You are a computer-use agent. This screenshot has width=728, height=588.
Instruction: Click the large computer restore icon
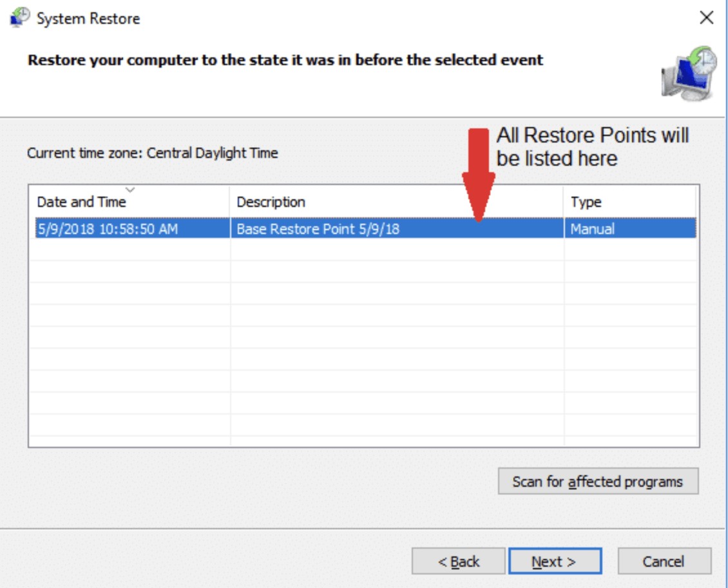689,73
